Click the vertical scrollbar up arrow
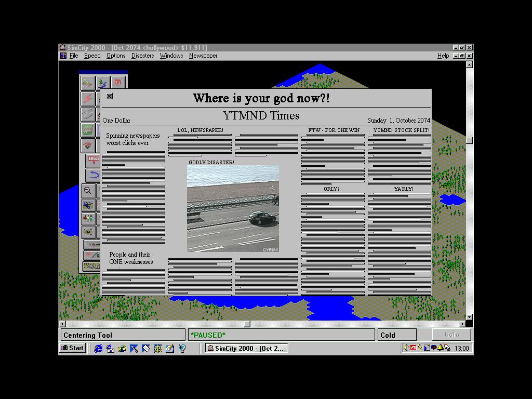This screenshot has width=532, height=399. tap(469, 64)
